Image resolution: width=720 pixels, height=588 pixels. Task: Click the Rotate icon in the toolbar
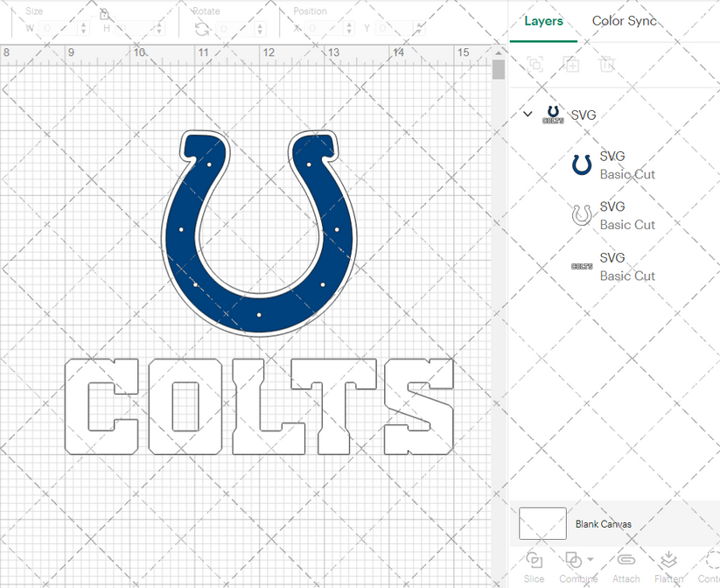point(200,27)
